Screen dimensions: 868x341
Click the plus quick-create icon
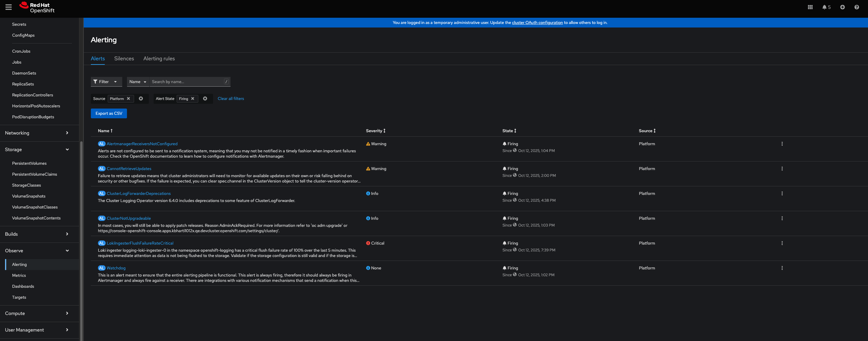842,7
